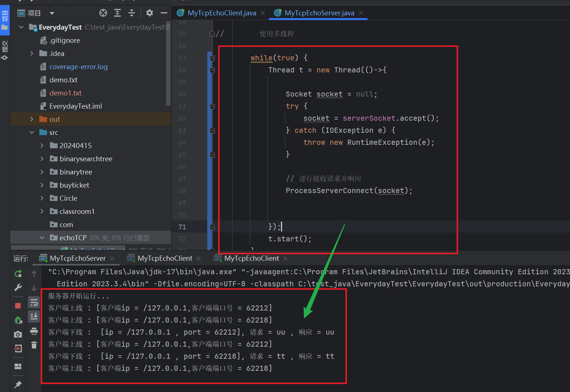Click the fold marker at line 61

coord(212,106)
